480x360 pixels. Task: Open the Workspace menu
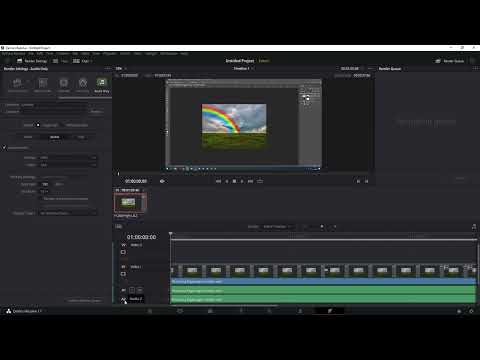pos(169,54)
